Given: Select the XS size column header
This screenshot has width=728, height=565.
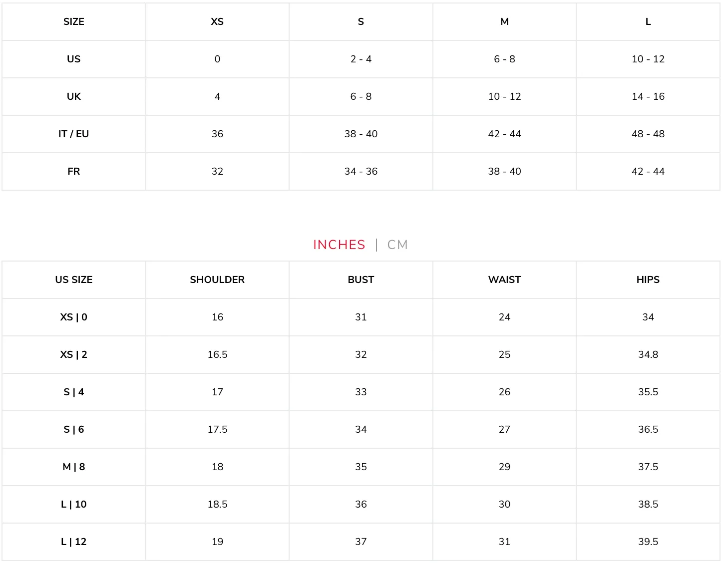Looking at the screenshot, I should pos(217,21).
